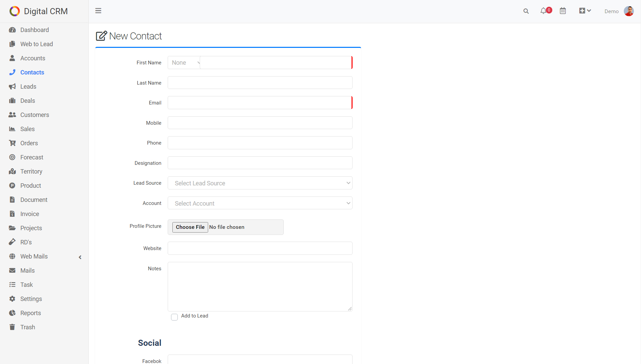
Task: Open the name title None dropdown
Action: [x=184, y=63]
